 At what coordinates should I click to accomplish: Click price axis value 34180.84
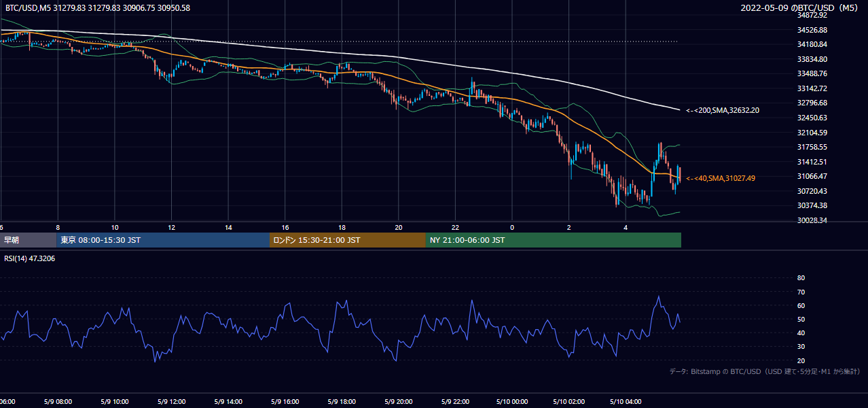(x=812, y=44)
